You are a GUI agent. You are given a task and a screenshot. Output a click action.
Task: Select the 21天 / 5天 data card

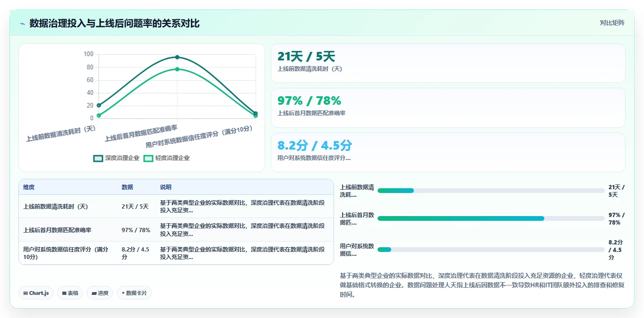tap(448, 63)
